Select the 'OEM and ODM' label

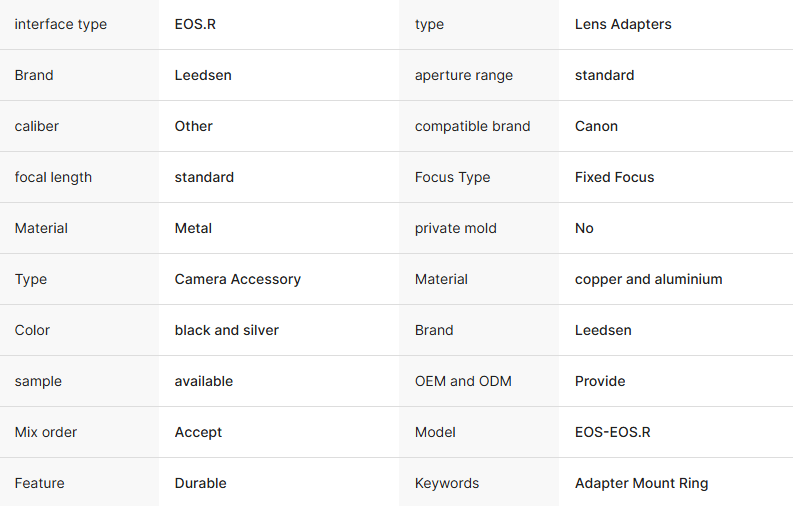pyautogui.click(x=463, y=381)
